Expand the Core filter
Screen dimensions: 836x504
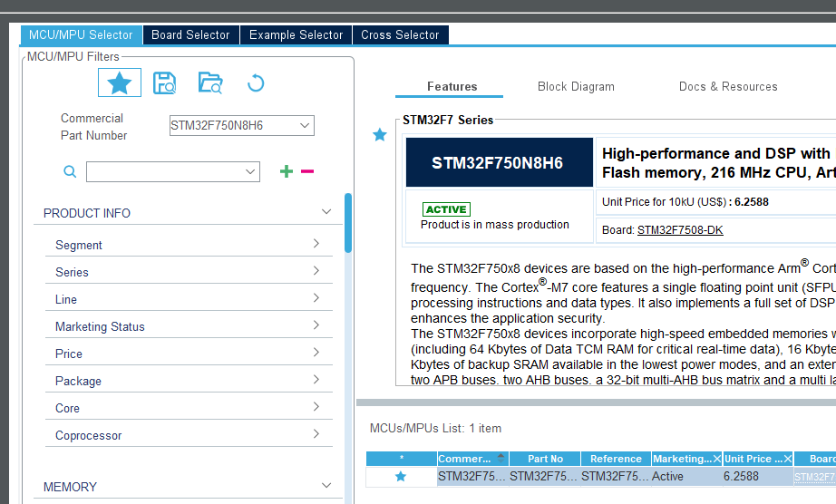click(316, 406)
